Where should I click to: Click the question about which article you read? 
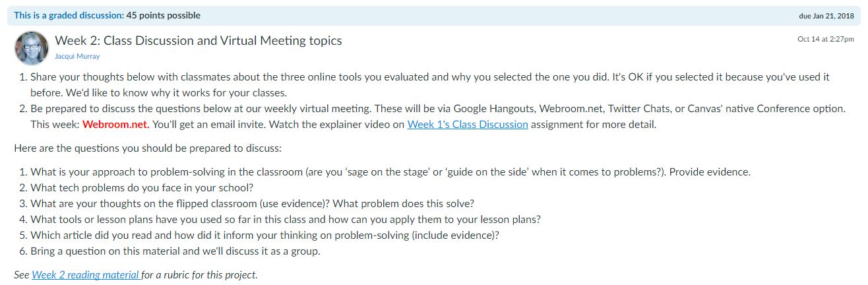pyautogui.click(x=264, y=235)
